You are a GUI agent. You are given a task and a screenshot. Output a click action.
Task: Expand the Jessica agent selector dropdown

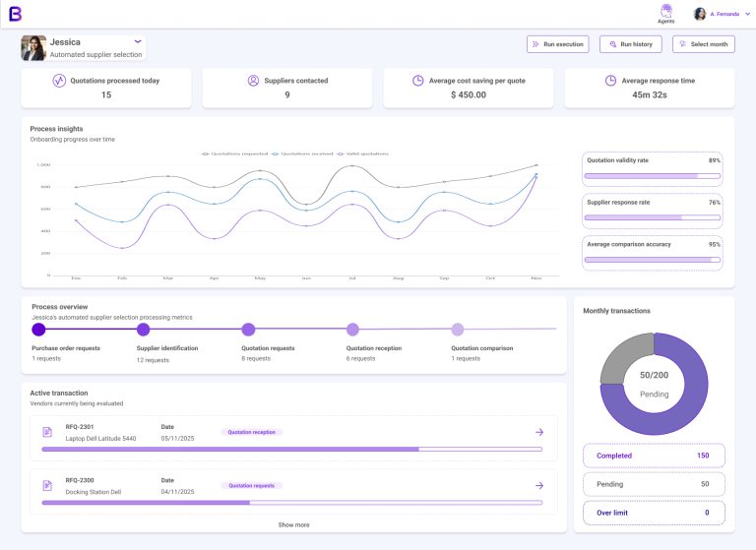click(x=138, y=41)
